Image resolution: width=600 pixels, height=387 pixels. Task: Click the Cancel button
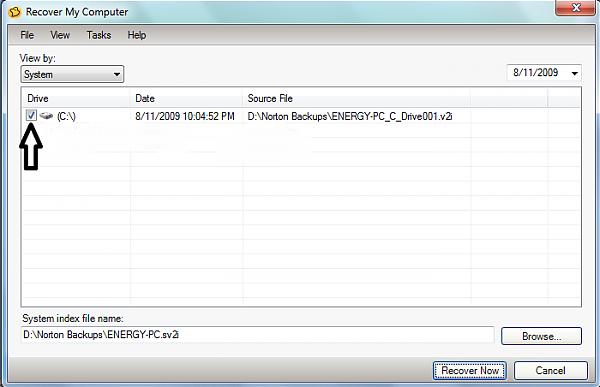coord(550,371)
